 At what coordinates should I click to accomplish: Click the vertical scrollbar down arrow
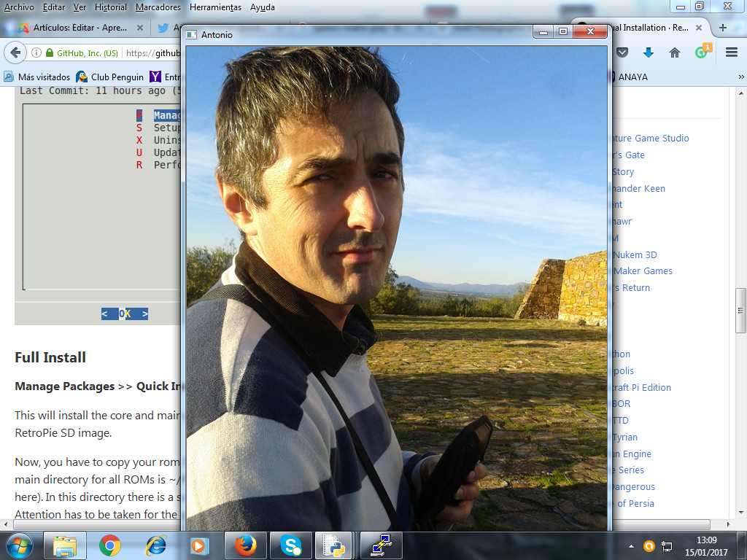tap(741, 513)
